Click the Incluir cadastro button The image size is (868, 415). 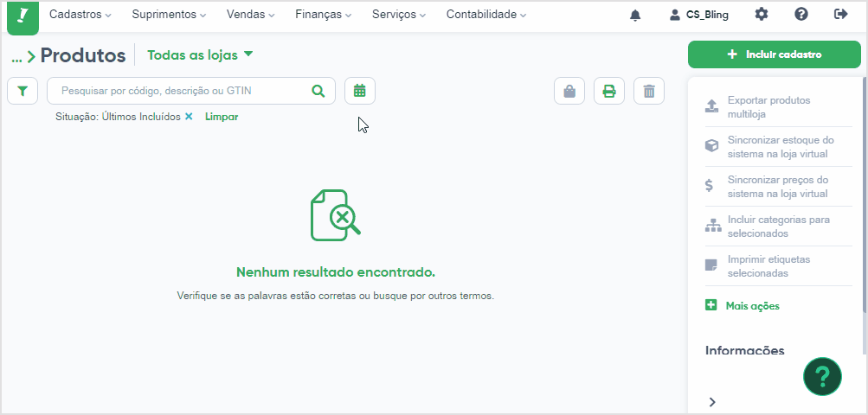pos(775,54)
